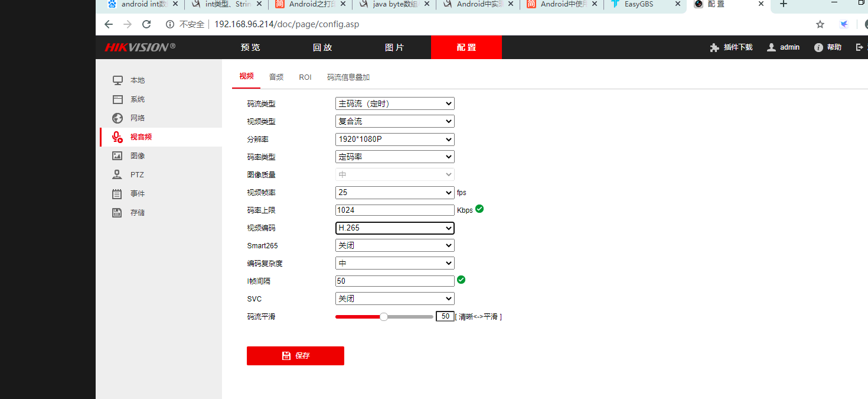Open a new browser tab with plus
868x399 pixels.
click(784, 4)
